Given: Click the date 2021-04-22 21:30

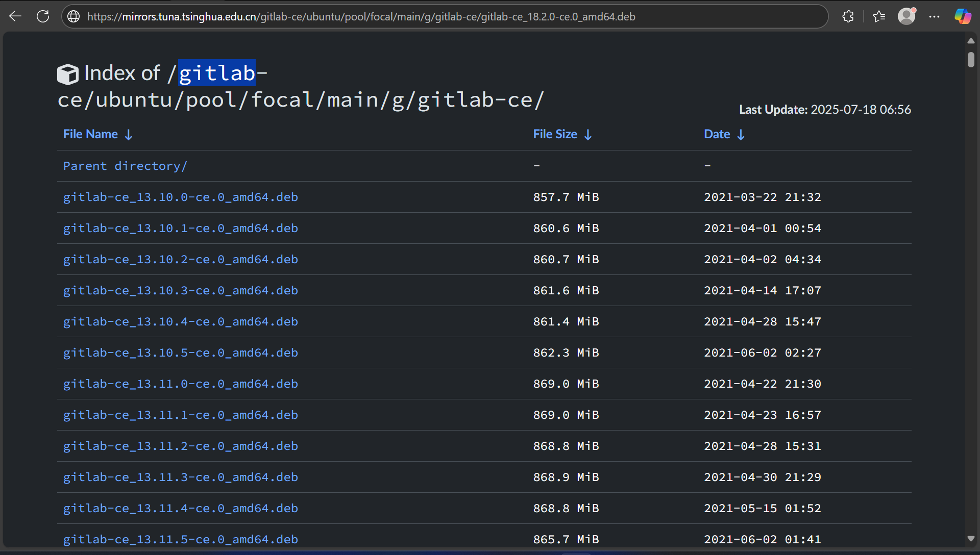Looking at the screenshot, I should (763, 384).
